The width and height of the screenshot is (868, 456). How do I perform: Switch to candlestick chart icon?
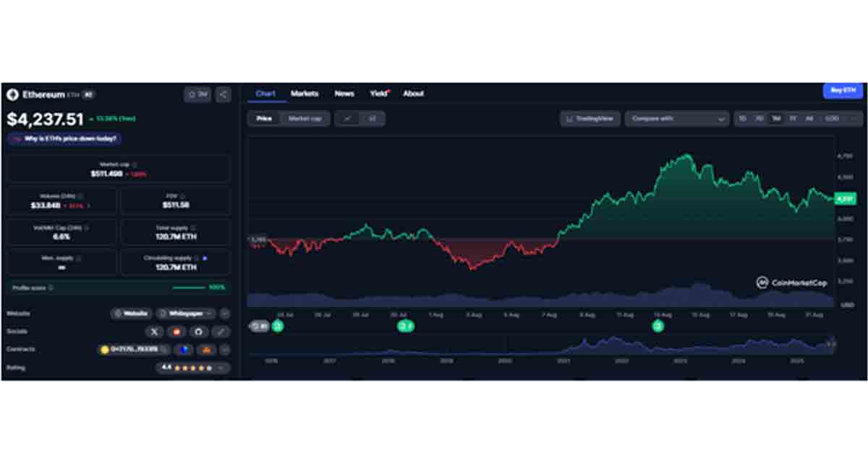(x=372, y=119)
